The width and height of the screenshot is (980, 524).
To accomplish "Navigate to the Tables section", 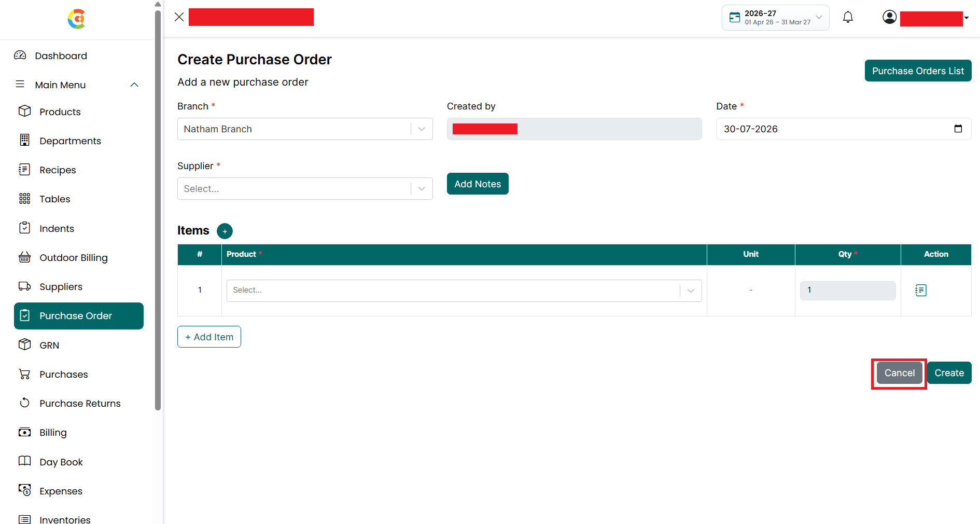I will click(x=54, y=199).
